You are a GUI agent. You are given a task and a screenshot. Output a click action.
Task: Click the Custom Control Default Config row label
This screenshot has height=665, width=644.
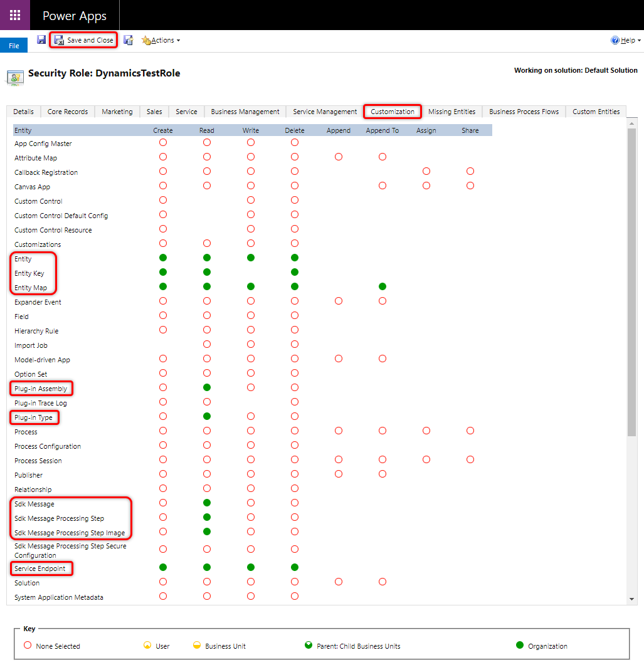pyautogui.click(x=61, y=216)
